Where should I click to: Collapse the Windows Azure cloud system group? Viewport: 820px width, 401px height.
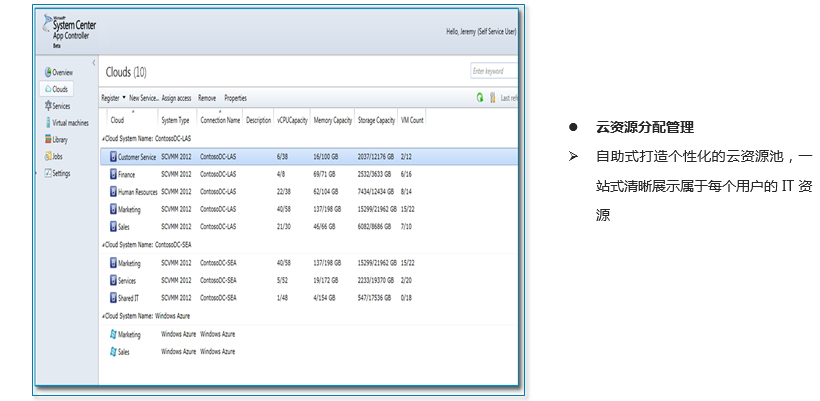tap(103, 316)
